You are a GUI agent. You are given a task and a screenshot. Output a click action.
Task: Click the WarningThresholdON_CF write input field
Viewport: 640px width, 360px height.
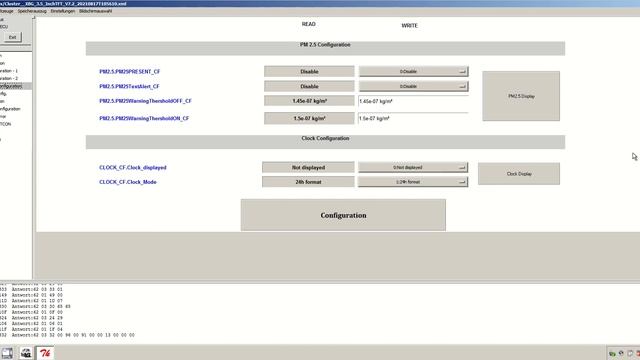point(413,118)
